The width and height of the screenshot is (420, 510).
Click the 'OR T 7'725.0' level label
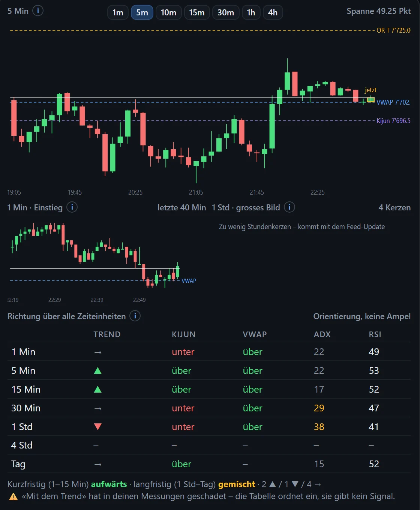(x=393, y=30)
